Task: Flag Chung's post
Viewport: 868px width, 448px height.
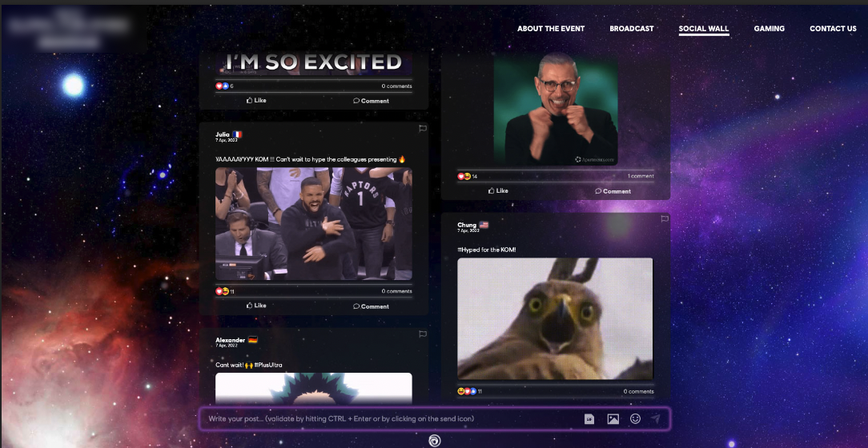Action: 665,219
